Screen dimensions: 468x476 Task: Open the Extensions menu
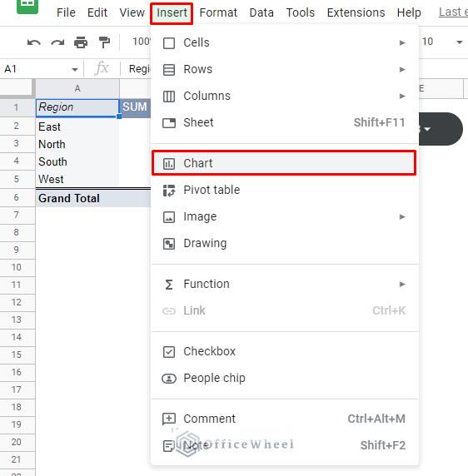[x=356, y=12]
